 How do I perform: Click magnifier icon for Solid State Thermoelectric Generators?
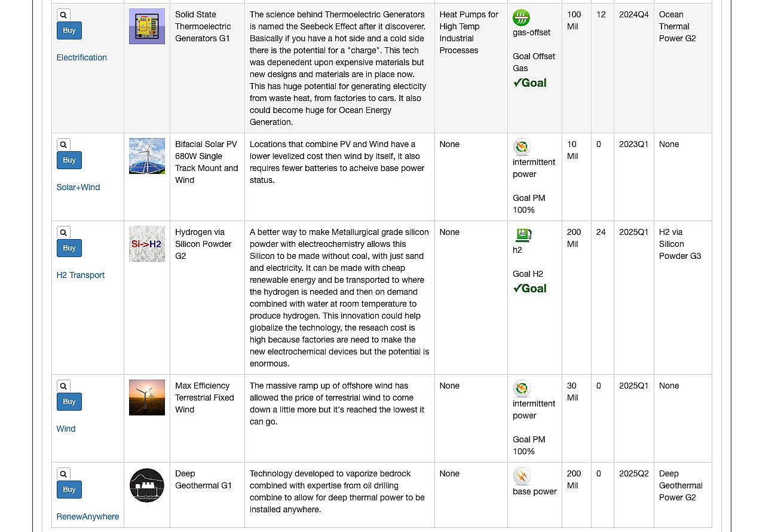tap(63, 15)
